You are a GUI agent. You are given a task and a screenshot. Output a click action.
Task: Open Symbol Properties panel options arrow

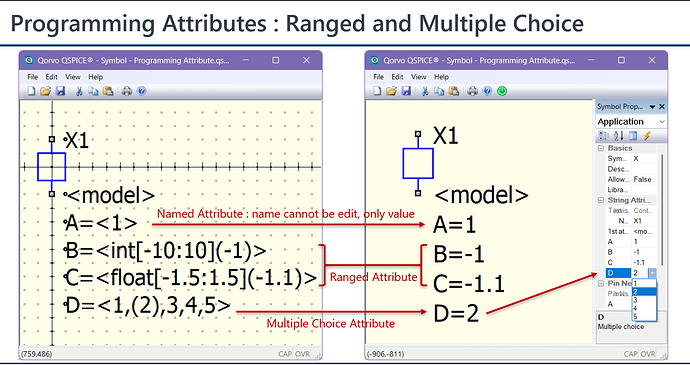[x=652, y=107]
